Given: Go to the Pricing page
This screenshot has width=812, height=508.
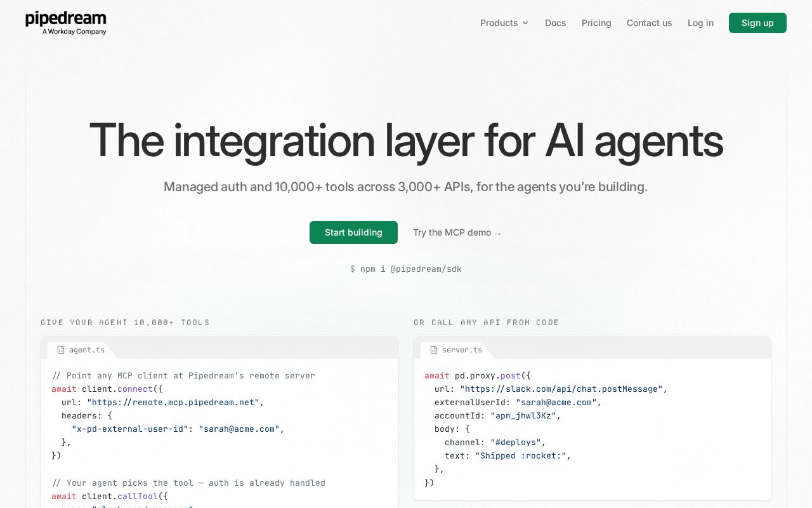Looking at the screenshot, I should pyautogui.click(x=596, y=23).
